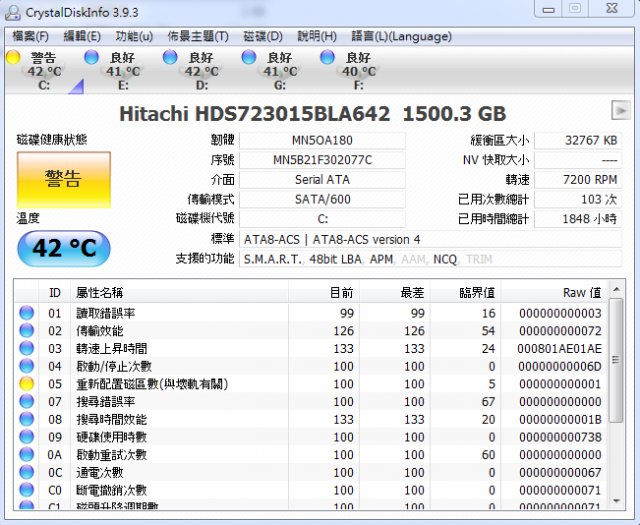Viewport: 640px width, 525px height.
Task: Open the 佈景主題(T) menu
Action: click(198, 37)
